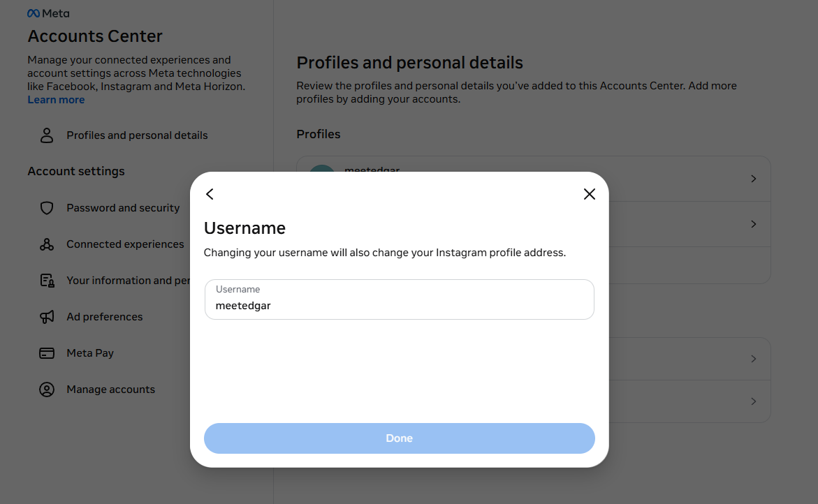
Task: Select Password and security in the sidebar
Action: tap(123, 208)
